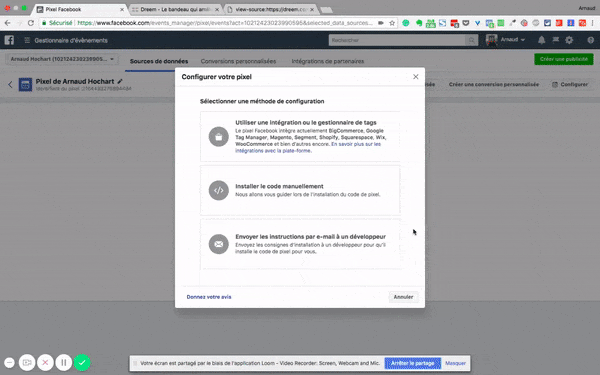Switch to the view-source browser tab

[271, 9]
